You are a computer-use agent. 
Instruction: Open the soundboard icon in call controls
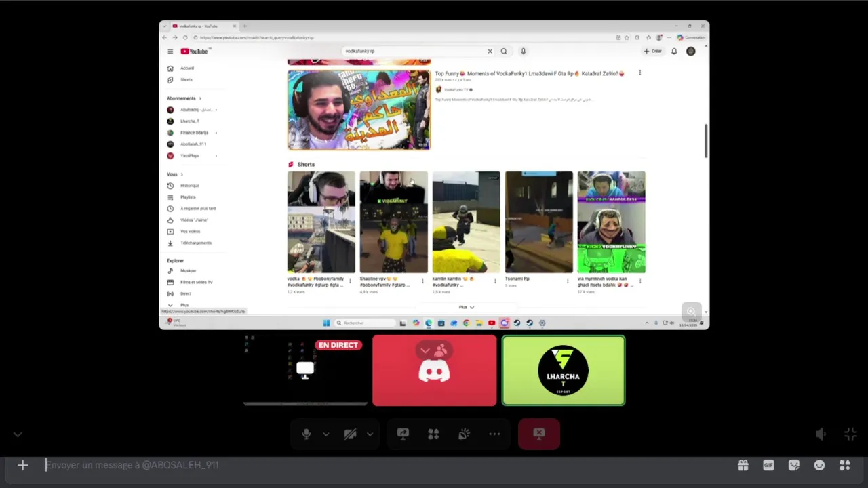(x=464, y=434)
